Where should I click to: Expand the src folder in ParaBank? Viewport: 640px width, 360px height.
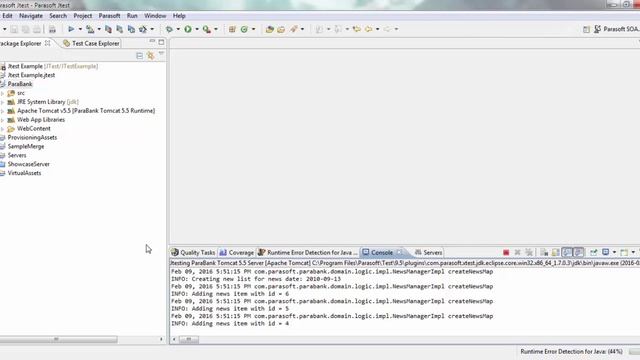coord(2,93)
